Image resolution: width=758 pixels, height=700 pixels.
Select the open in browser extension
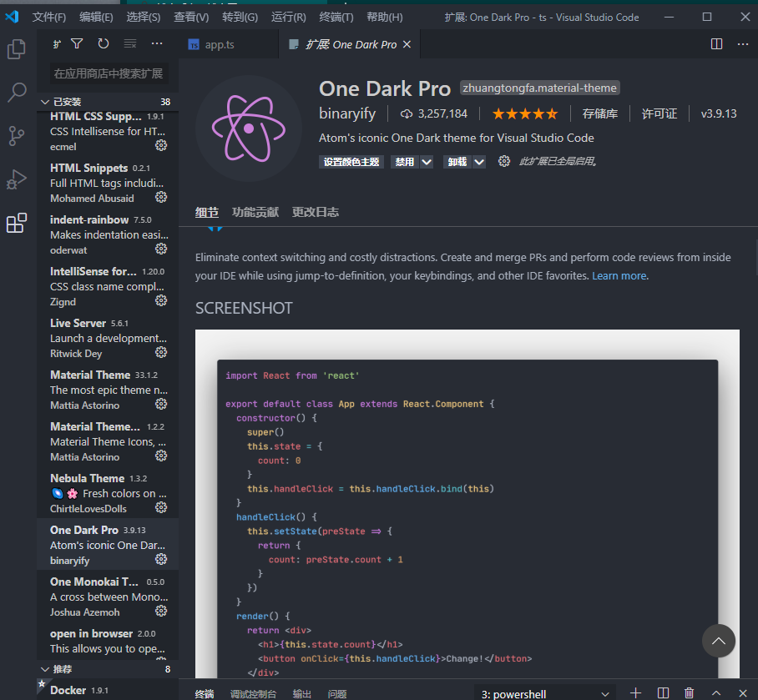coord(108,641)
